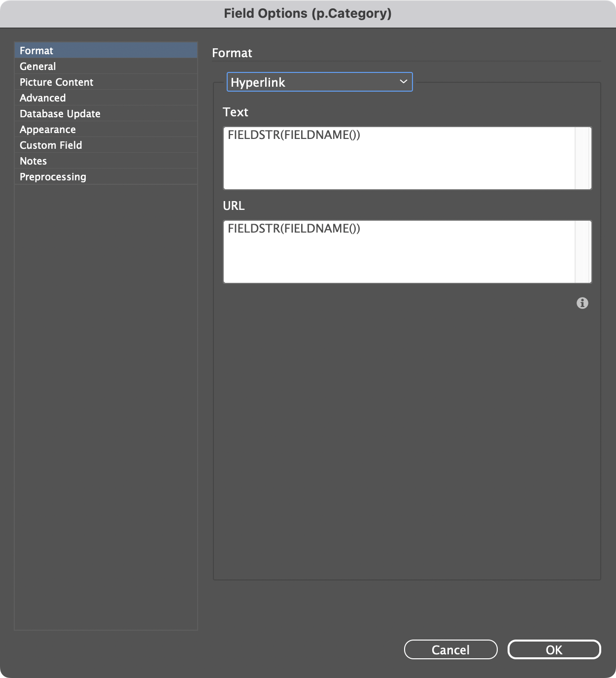Click the Text box vertical scrollbar
Screen dimensions: 616x678
pyautogui.click(x=582, y=158)
